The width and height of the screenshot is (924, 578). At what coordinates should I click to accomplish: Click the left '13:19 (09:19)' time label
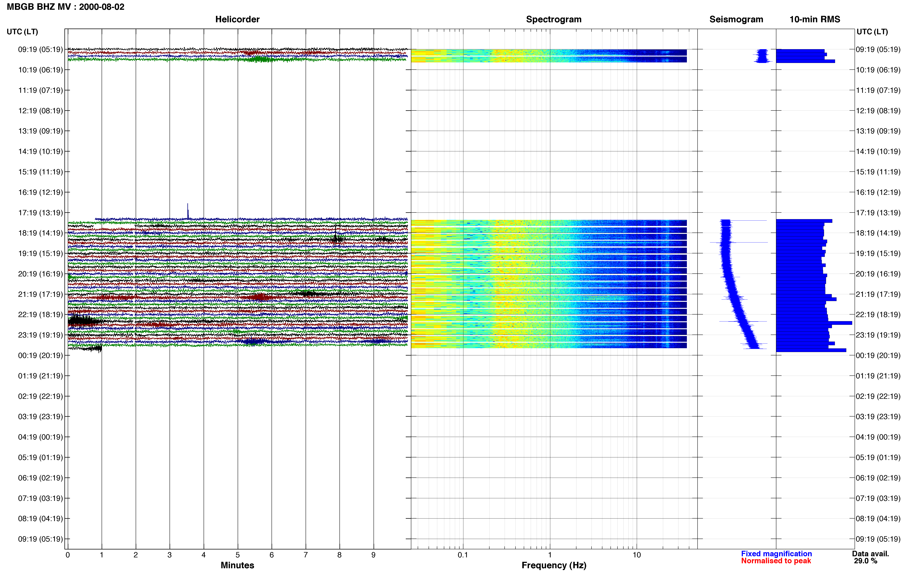(41, 131)
